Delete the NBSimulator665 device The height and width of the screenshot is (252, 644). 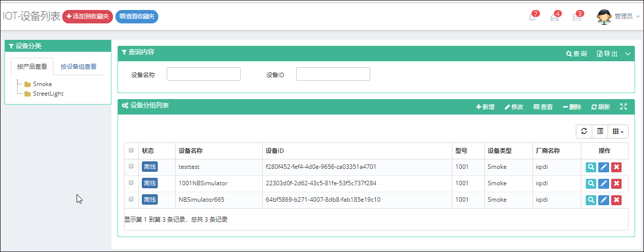tap(616, 200)
